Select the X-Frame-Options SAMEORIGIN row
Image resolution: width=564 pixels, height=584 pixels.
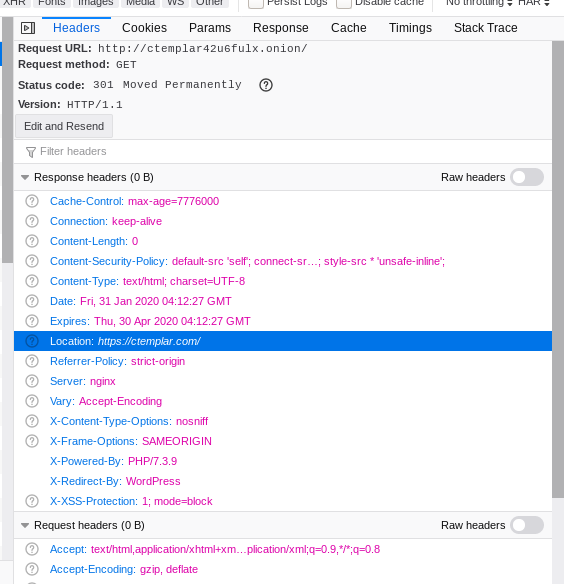(x=283, y=441)
